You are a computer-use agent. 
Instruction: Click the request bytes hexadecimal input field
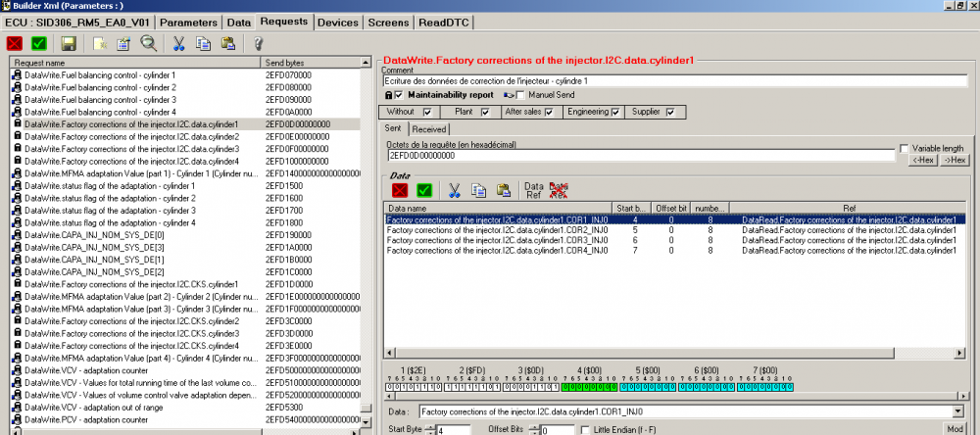coord(641,155)
